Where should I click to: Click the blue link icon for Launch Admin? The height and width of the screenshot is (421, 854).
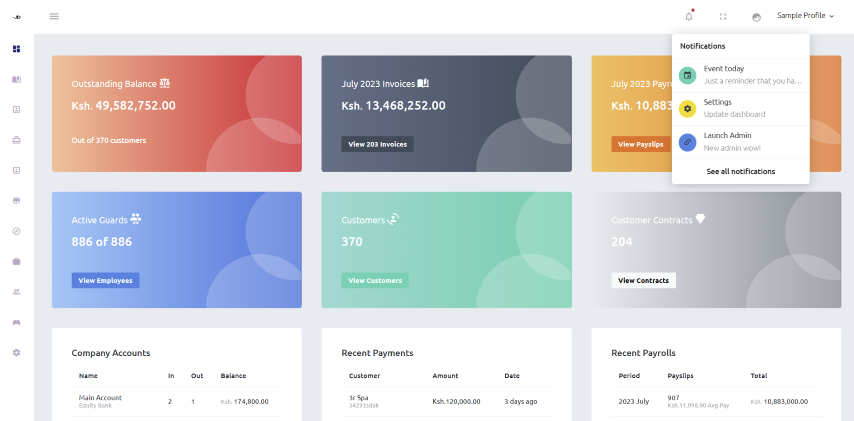click(687, 142)
